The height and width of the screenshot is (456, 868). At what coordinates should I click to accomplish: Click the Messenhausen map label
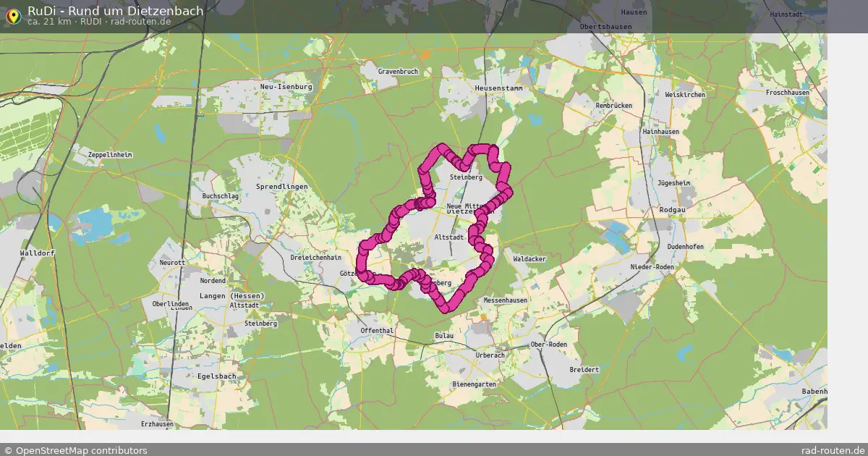(x=505, y=300)
